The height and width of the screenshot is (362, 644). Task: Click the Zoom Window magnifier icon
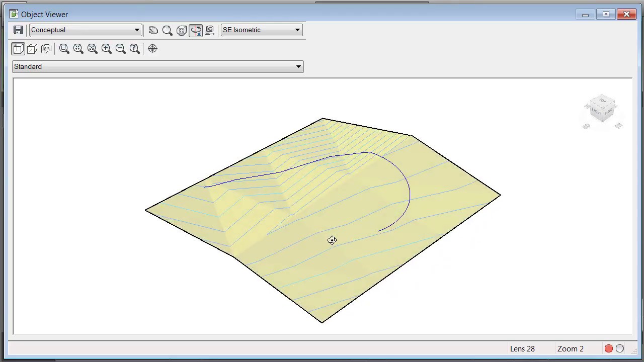(x=64, y=49)
